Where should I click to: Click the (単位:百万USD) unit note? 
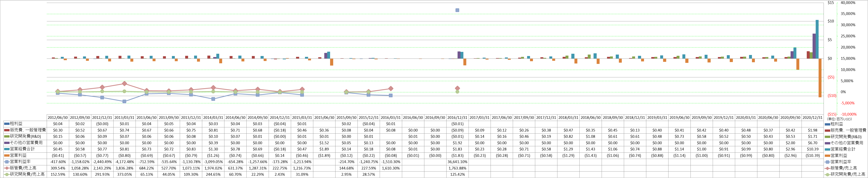pos(839,119)
